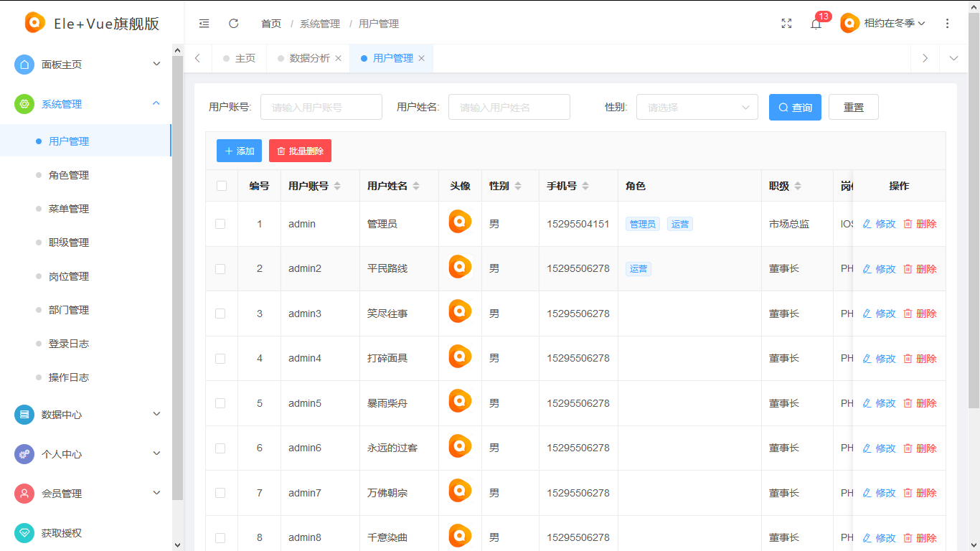
Task: Click the 获取授权 diamond icon
Action: (x=24, y=533)
